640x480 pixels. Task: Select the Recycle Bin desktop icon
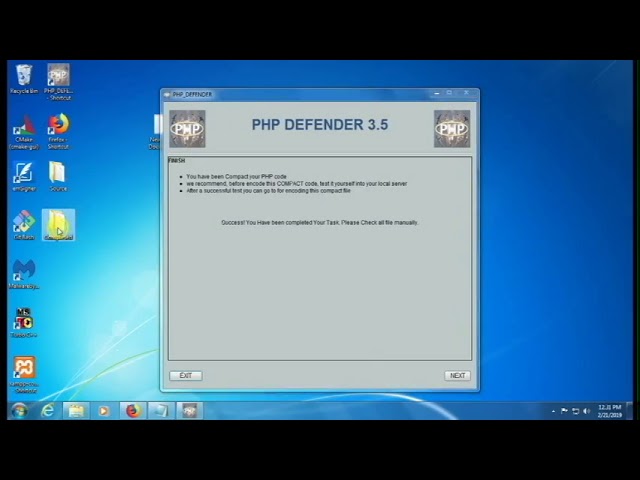(24, 79)
